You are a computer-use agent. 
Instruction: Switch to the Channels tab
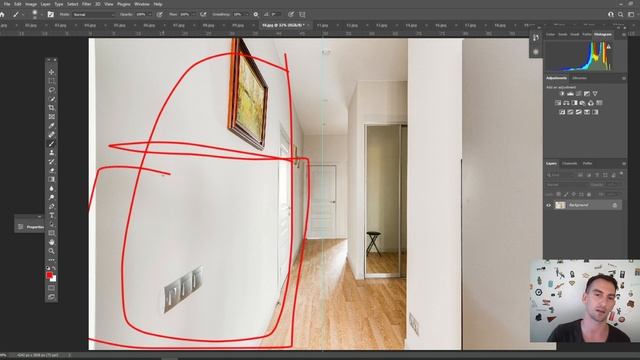pos(569,163)
